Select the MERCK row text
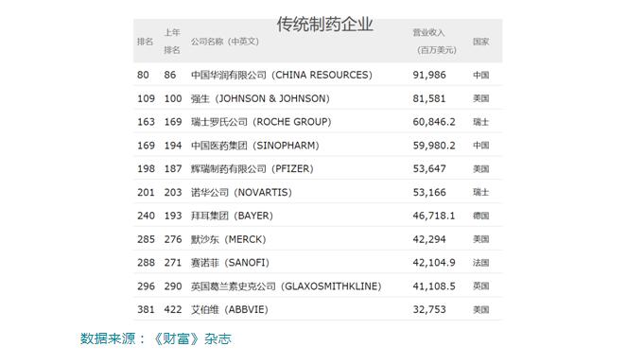 click(228, 239)
